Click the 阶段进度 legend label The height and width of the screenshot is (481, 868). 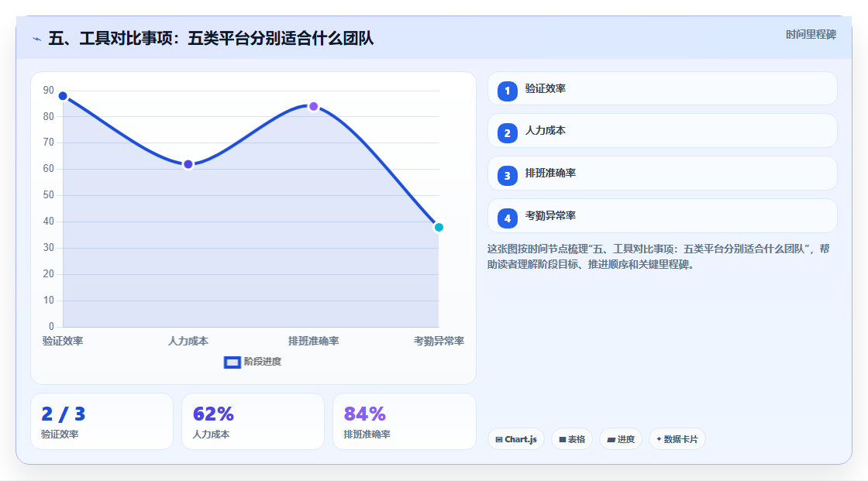tap(263, 362)
